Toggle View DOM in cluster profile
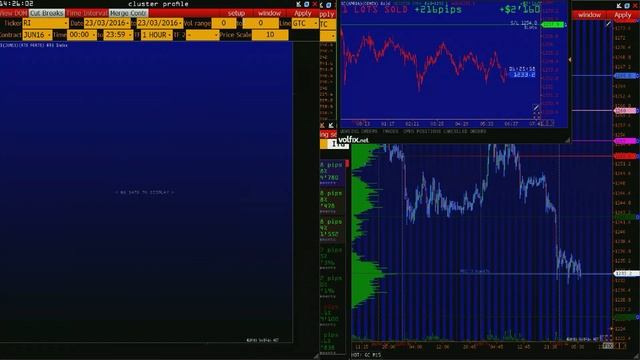 [x=13, y=13]
